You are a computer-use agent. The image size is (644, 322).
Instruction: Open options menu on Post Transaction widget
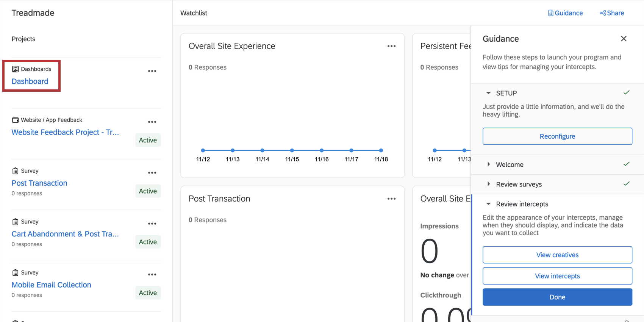(391, 199)
